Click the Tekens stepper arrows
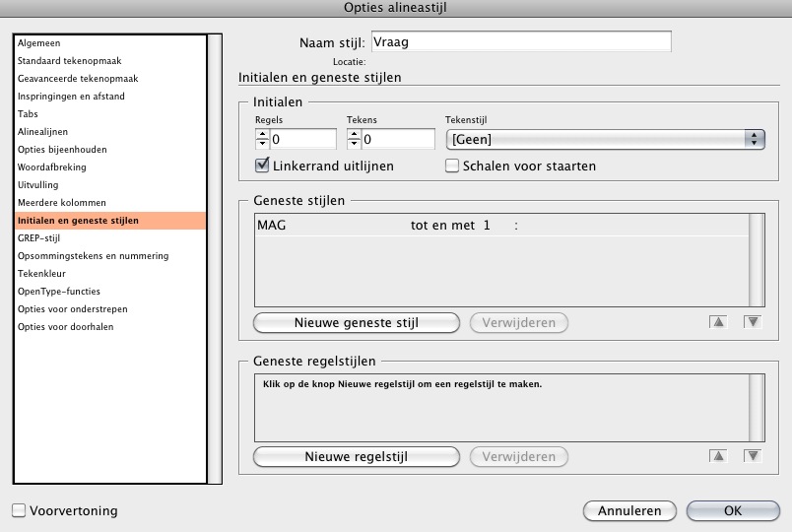The height and width of the screenshot is (532, 792). [x=354, y=139]
